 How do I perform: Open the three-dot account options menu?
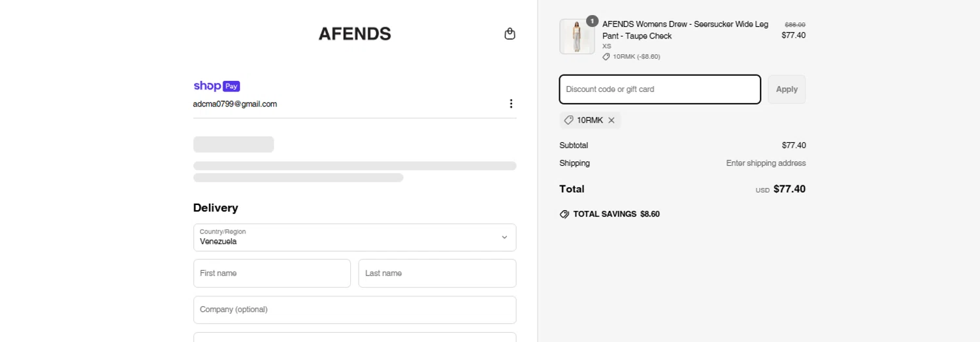(x=511, y=104)
